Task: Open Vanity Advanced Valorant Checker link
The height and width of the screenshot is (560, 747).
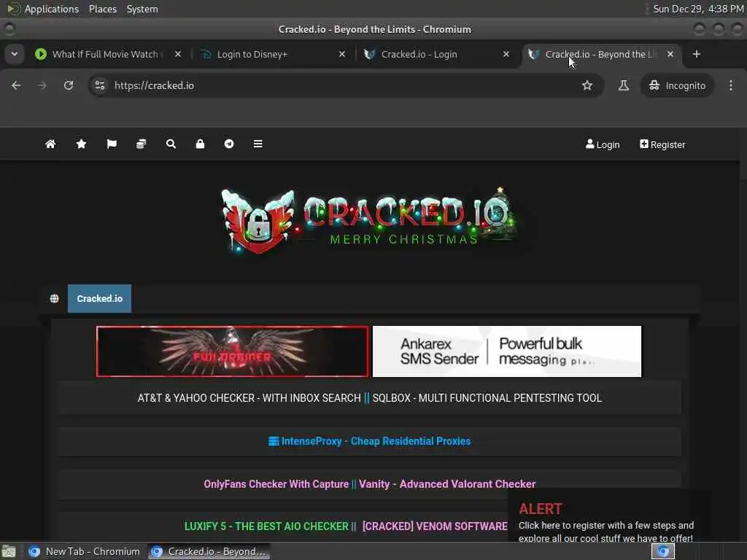Action: coord(447,484)
